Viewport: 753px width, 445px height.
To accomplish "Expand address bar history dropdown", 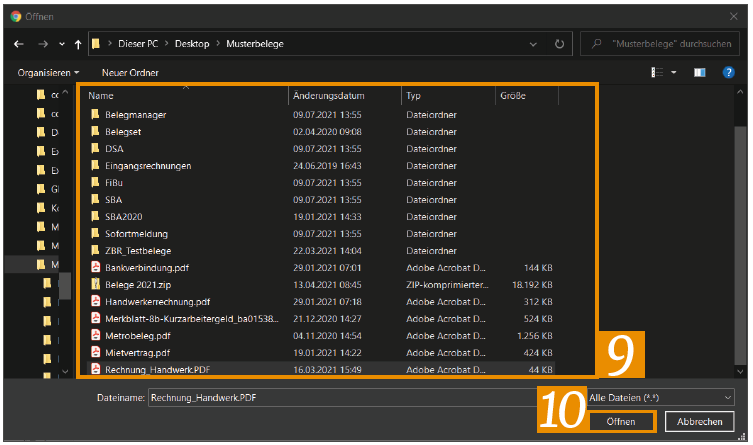I will pyautogui.click(x=533, y=44).
